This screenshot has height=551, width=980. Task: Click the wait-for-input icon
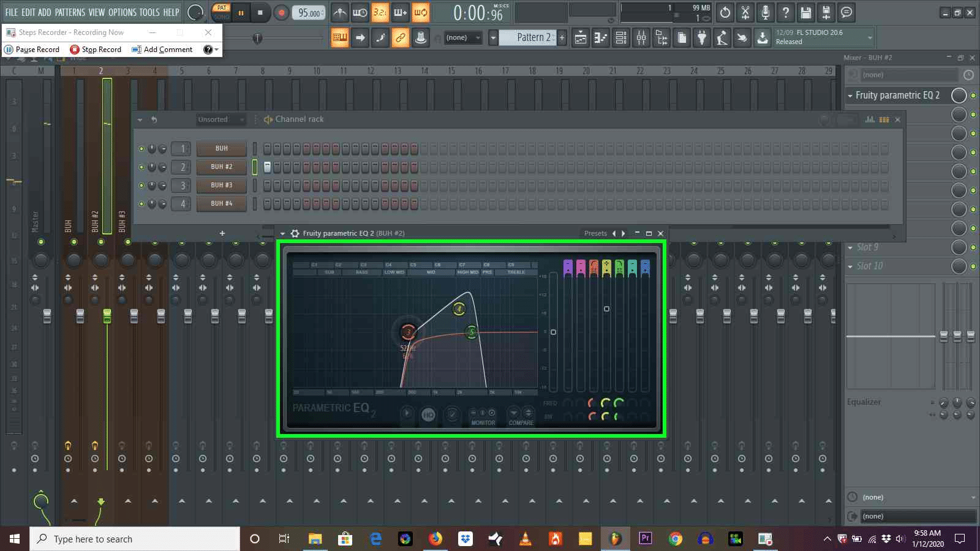(x=360, y=12)
